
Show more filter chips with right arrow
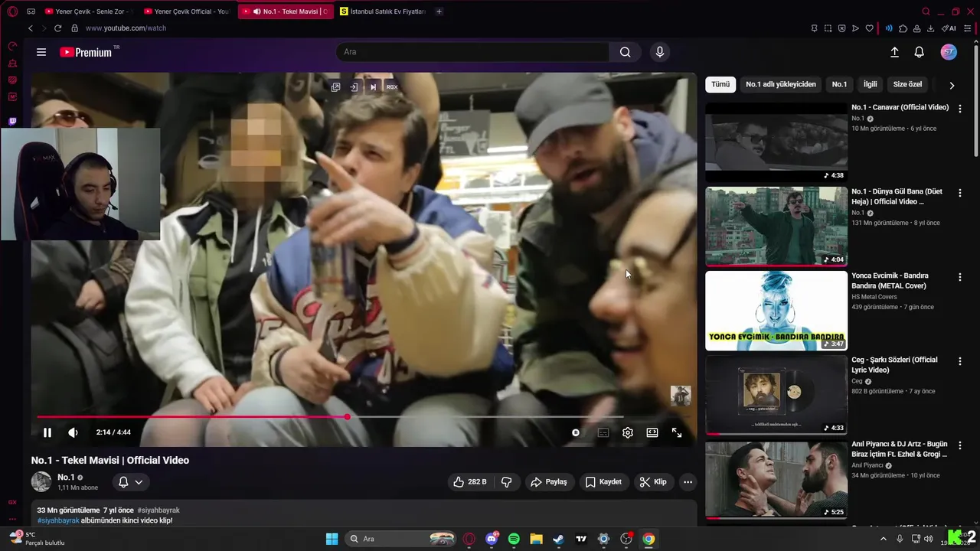[x=952, y=85]
